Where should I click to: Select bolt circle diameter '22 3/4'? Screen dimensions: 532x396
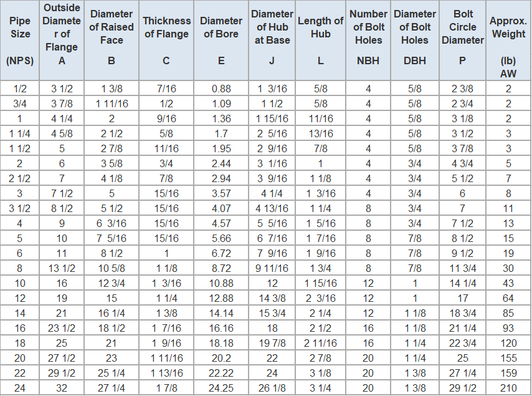click(463, 342)
